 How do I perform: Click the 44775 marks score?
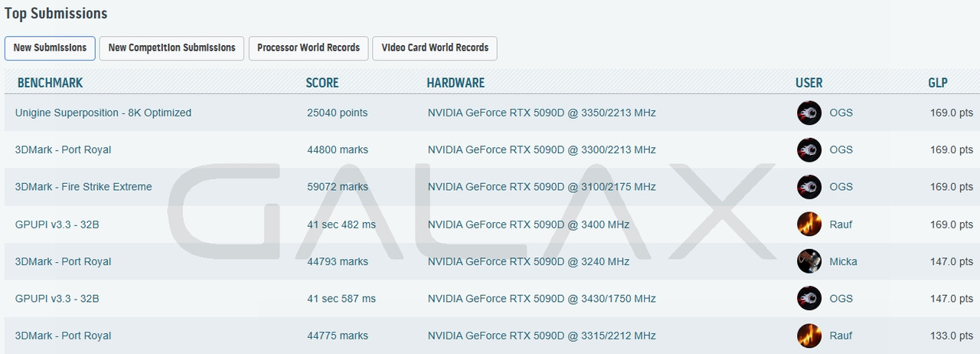coord(338,336)
